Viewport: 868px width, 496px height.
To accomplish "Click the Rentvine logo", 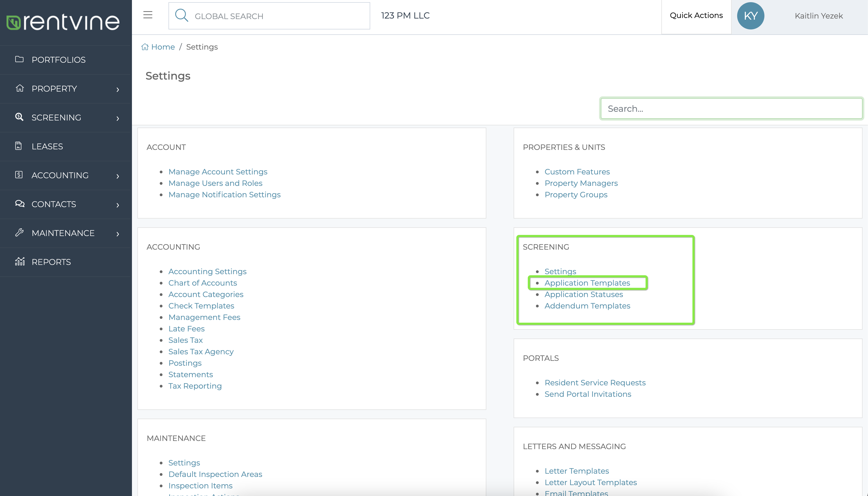I will point(63,22).
